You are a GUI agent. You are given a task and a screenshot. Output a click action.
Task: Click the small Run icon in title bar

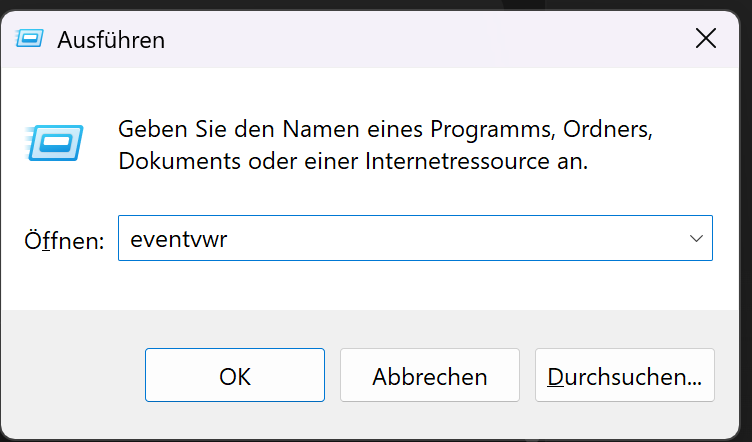pos(31,40)
